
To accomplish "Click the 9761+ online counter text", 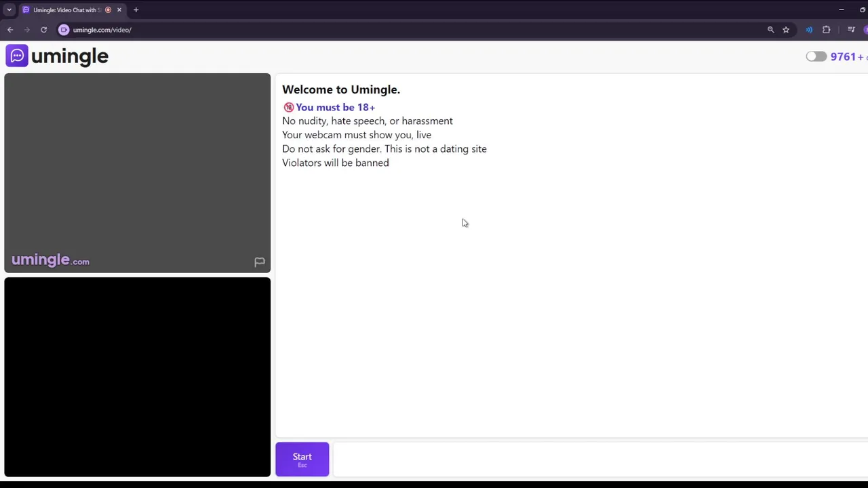I will tap(848, 56).
